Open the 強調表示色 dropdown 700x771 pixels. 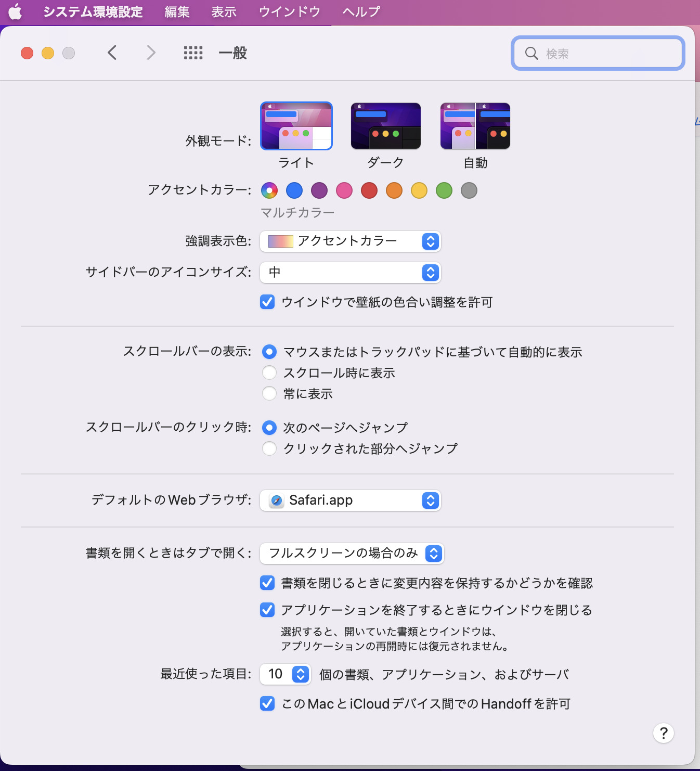click(351, 241)
